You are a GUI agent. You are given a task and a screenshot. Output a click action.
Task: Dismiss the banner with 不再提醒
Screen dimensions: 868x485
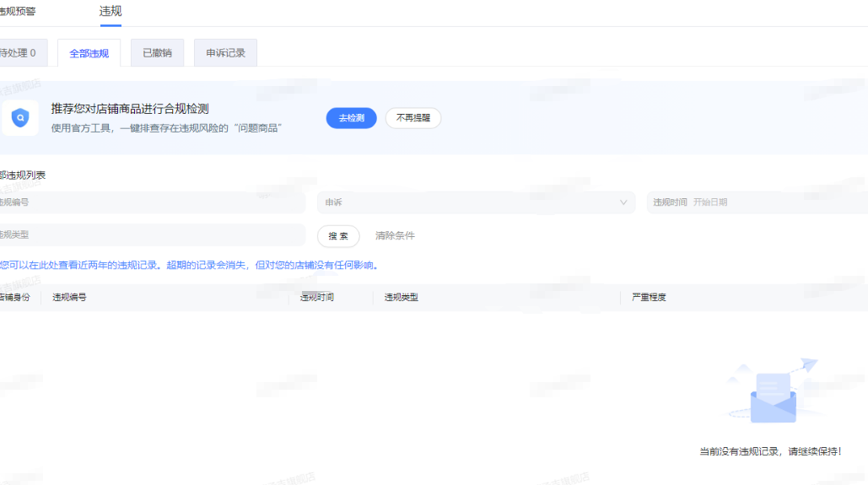pos(413,118)
